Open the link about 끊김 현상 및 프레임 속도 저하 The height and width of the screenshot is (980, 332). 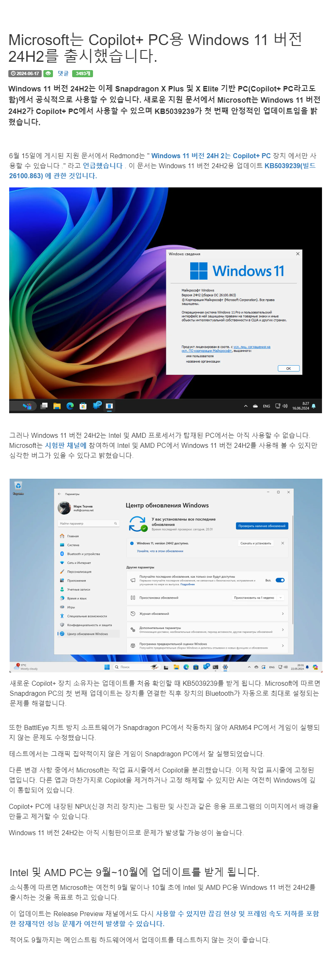pos(164,919)
